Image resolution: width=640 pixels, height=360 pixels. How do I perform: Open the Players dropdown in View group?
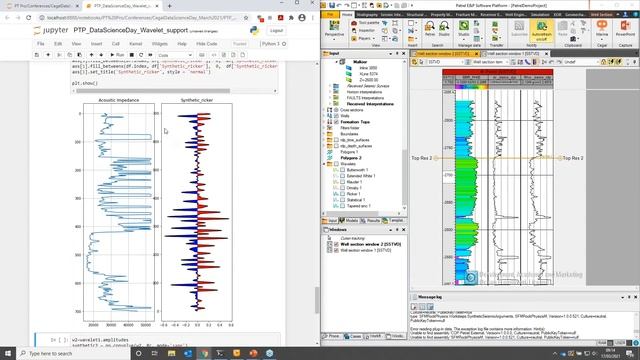(x=373, y=39)
